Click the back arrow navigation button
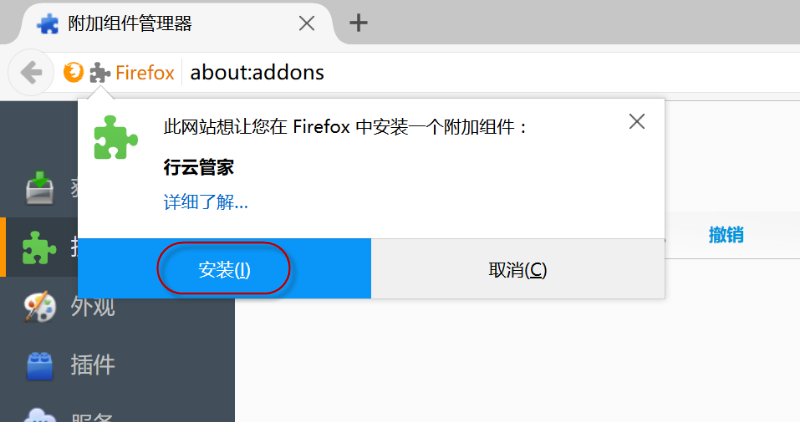This screenshot has width=800, height=422. pos(31,72)
